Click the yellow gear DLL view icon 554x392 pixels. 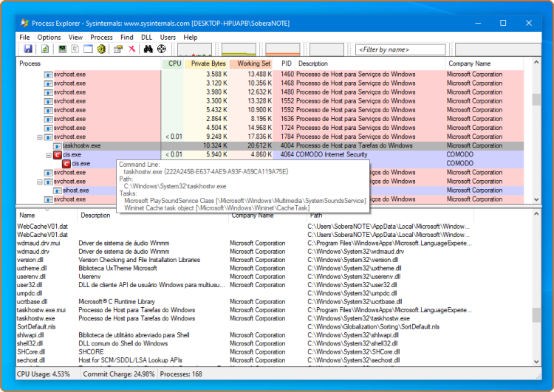pyautogui.click(x=101, y=49)
